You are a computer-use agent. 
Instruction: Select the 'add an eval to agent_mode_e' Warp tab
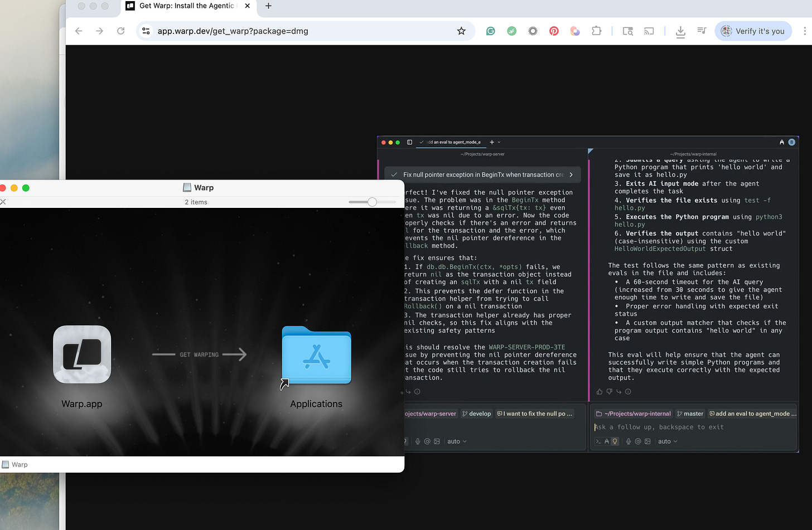click(x=450, y=142)
